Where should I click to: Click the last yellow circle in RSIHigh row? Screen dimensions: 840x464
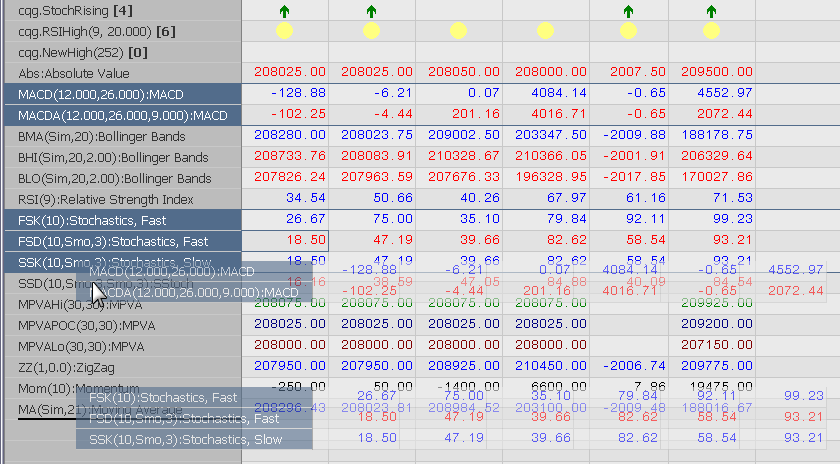click(x=711, y=31)
